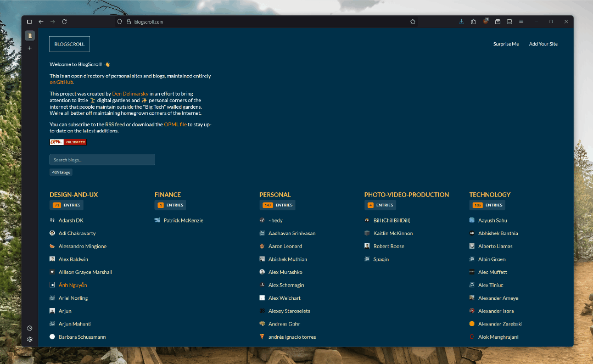
Task: Open Alec Muffett's blog
Action: point(493,272)
